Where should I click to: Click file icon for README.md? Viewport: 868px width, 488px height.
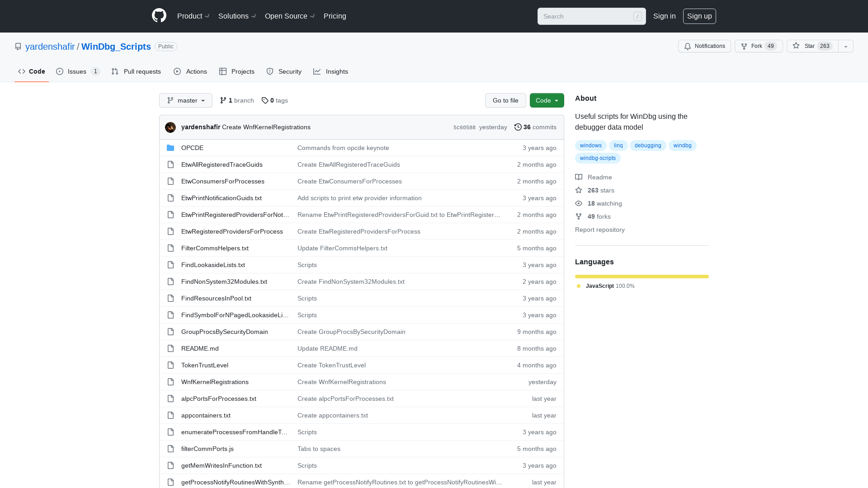click(x=170, y=348)
